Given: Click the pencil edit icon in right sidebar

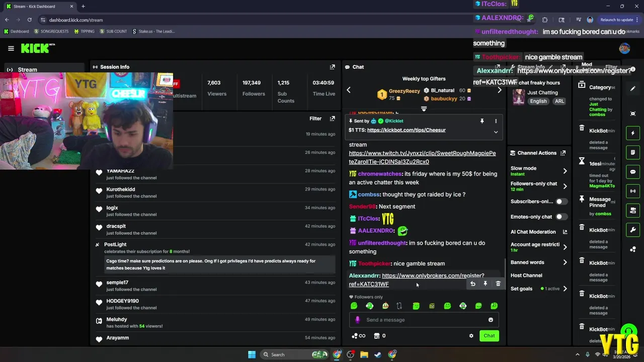Looking at the screenshot, I should click(x=633, y=88).
